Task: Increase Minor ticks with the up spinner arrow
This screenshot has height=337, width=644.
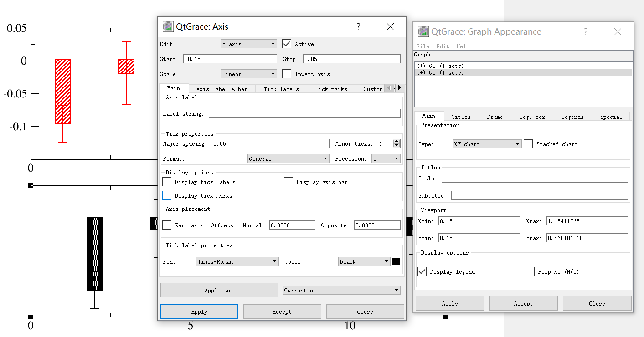Action: pyautogui.click(x=396, y=141)
